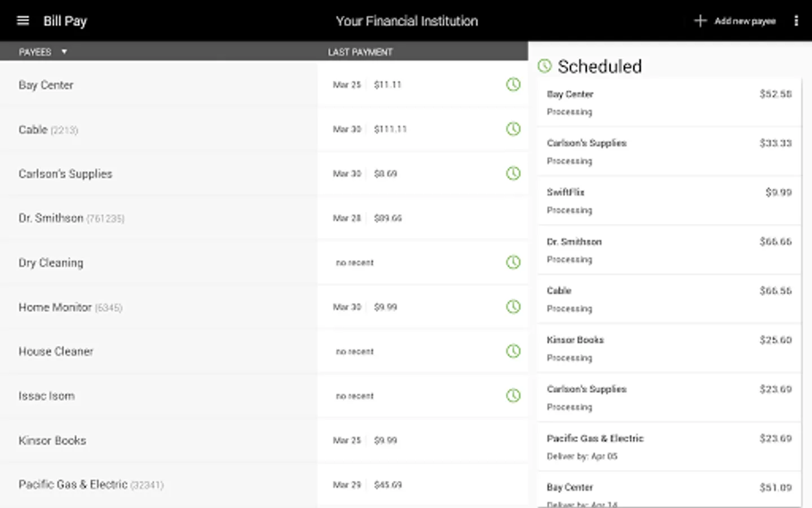Screen dimensions: 812x508
Task: Open the Kinsor Books payee row
Action: click(x=52, y=440)
